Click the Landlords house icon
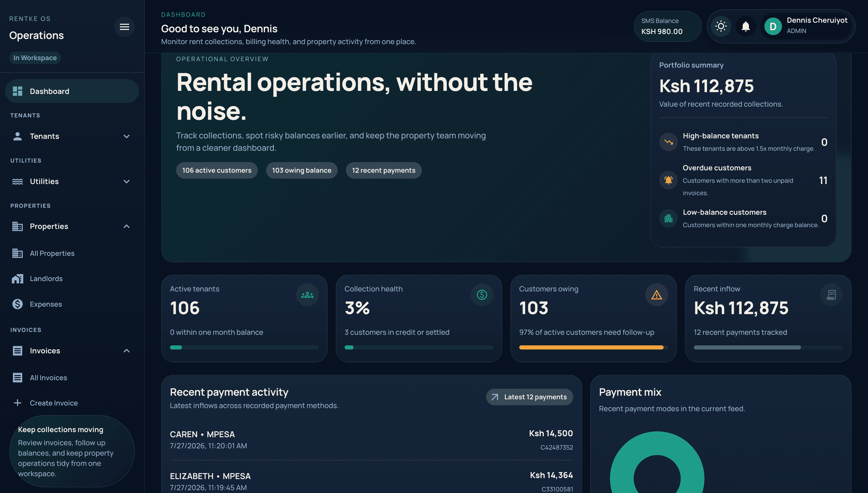The image size is (868, 493). [18, 279]
